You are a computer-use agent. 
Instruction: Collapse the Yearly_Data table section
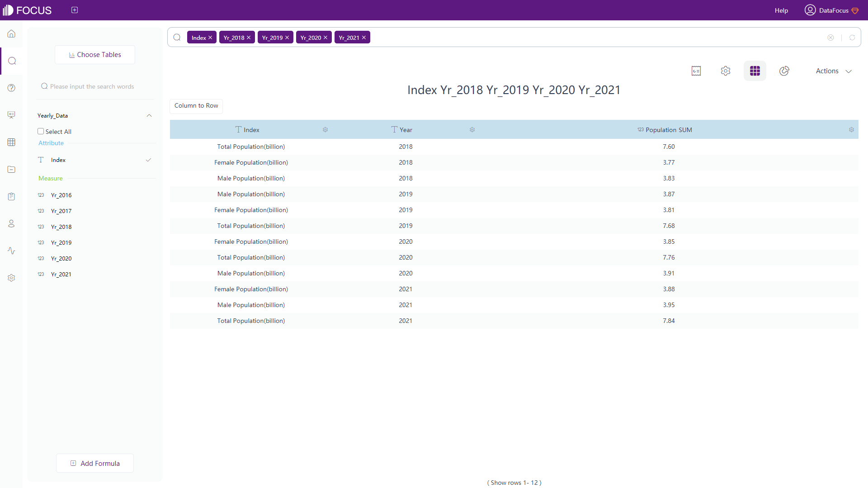149,116
